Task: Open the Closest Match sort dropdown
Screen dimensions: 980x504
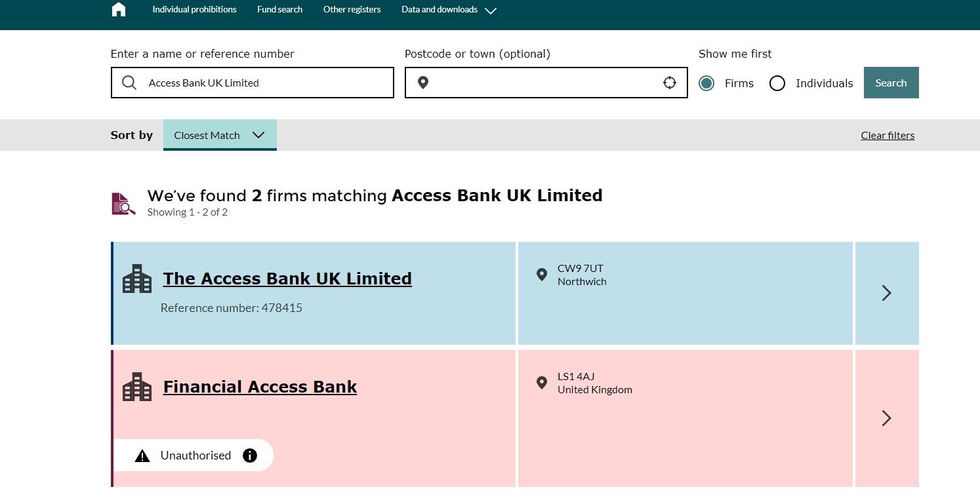Action: [x=220, y=135]
